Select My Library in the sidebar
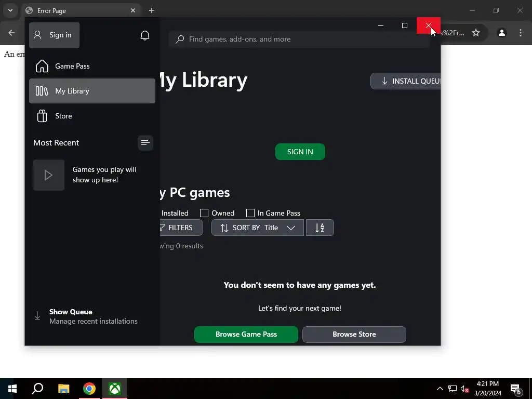This screenshot has width=532, height=399. (92, 91)
